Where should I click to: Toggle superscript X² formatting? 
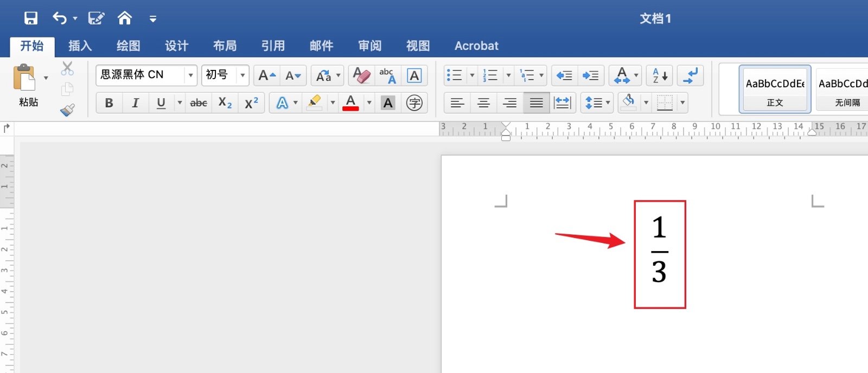point(251,103)
